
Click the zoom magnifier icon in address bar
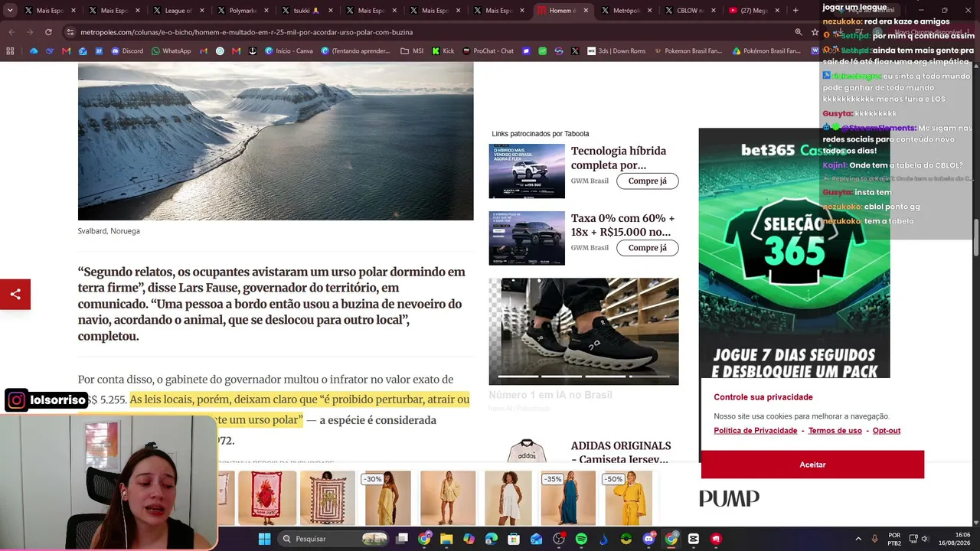coord(799,32)
